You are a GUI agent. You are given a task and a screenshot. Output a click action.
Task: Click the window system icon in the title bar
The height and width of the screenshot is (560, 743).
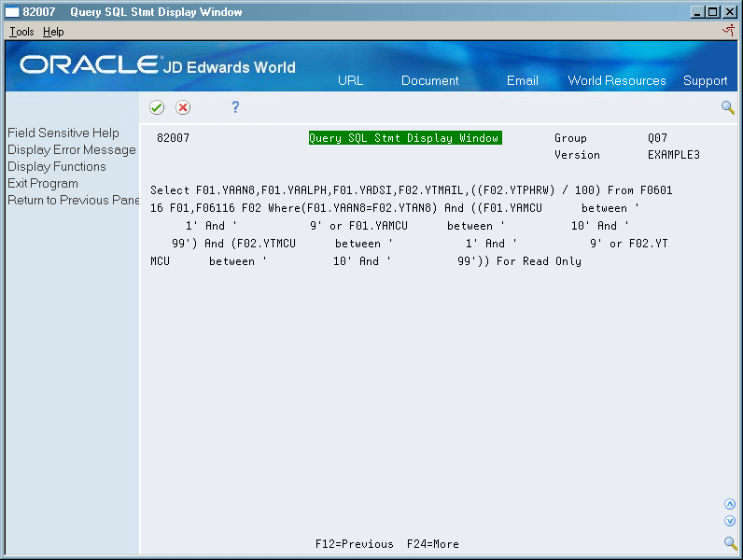(x=12, y=12)
